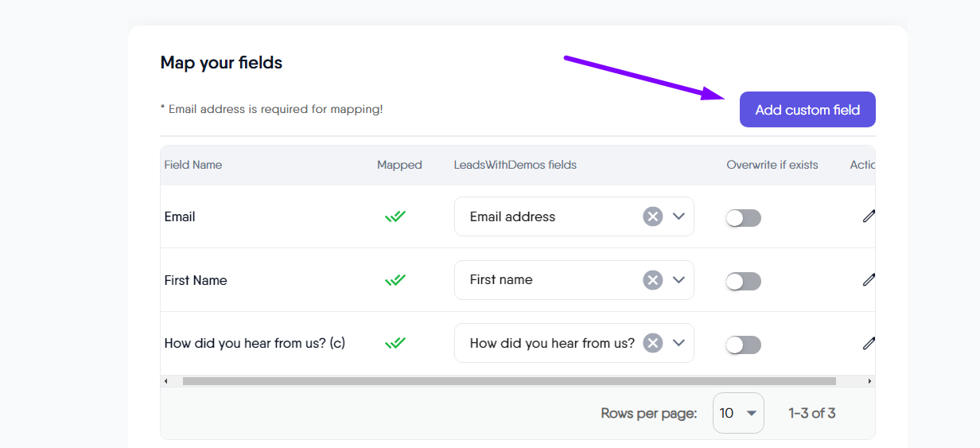
Task: Edit the Email field row
Action: [x=869, y=216]
